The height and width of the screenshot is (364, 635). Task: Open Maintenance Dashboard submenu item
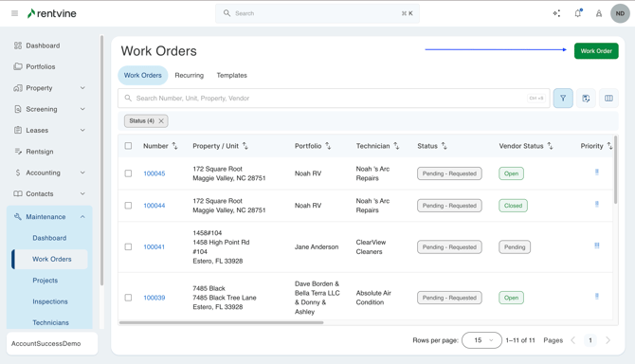tap(49, 238)
